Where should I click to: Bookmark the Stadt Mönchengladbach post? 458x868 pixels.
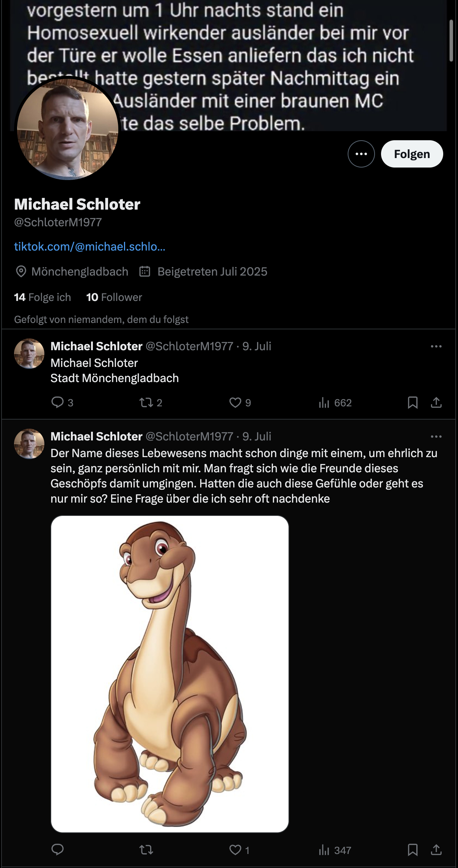pyautogui.click(x=413, y=402)
